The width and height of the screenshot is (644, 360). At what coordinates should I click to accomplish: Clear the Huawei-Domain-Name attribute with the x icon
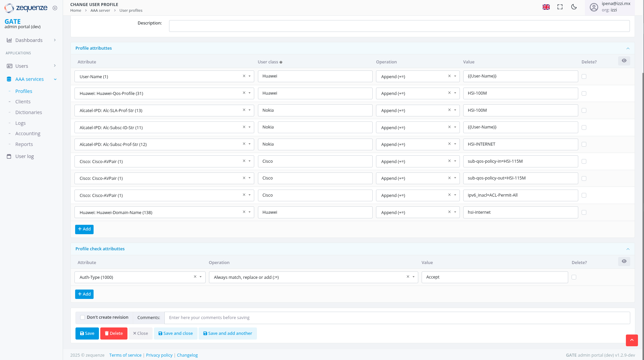[x=244, y=212]
